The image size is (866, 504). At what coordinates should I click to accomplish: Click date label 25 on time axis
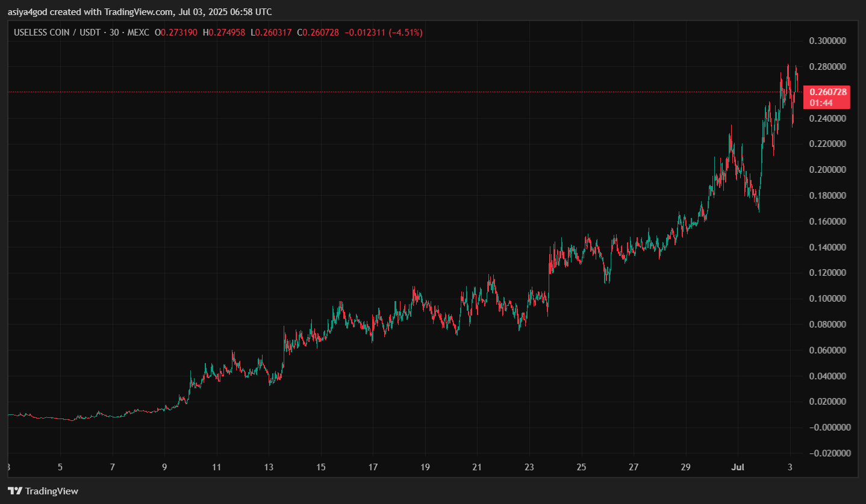[581, 467]
